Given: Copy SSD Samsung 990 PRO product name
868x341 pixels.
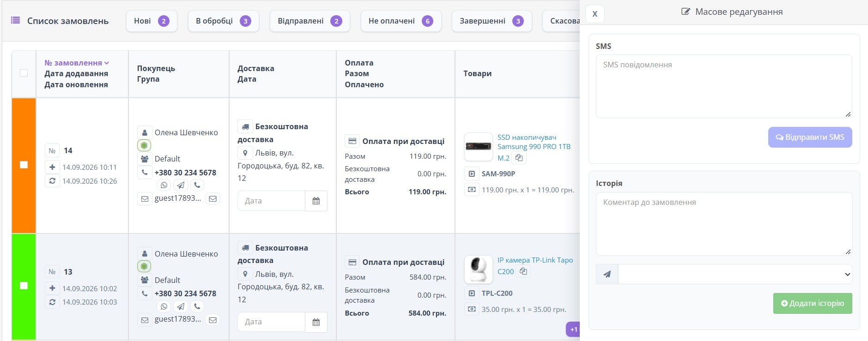Looking at the screenshot, I should click(x=519, y=158).
